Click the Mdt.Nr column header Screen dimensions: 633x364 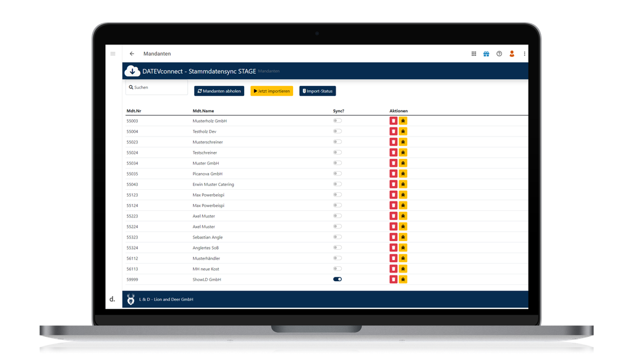(x=134, y=111)
